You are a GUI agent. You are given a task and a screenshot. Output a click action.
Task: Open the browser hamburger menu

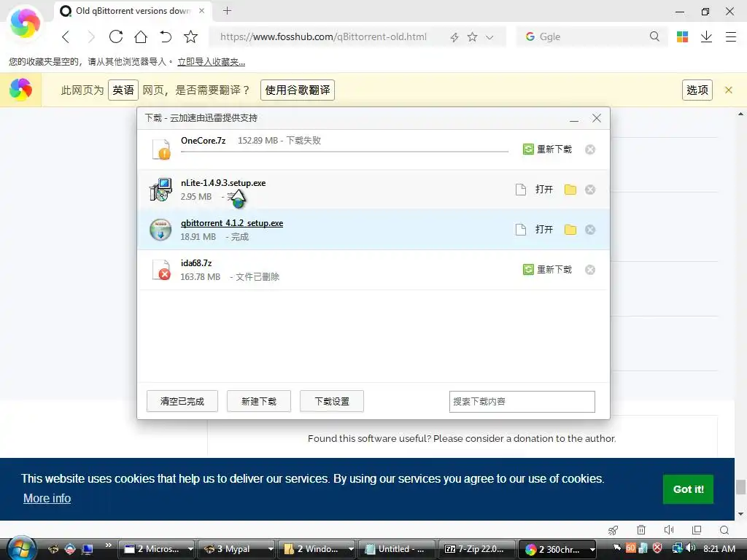(731, 36)
